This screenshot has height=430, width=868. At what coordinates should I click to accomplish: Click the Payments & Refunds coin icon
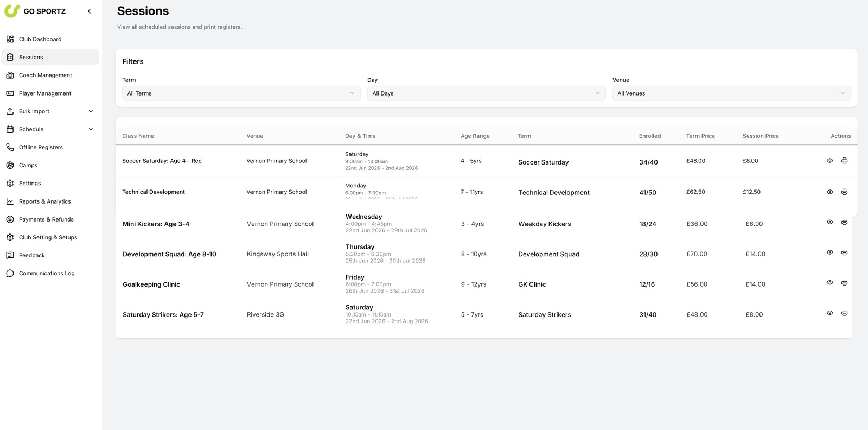(x=10, y=219)
